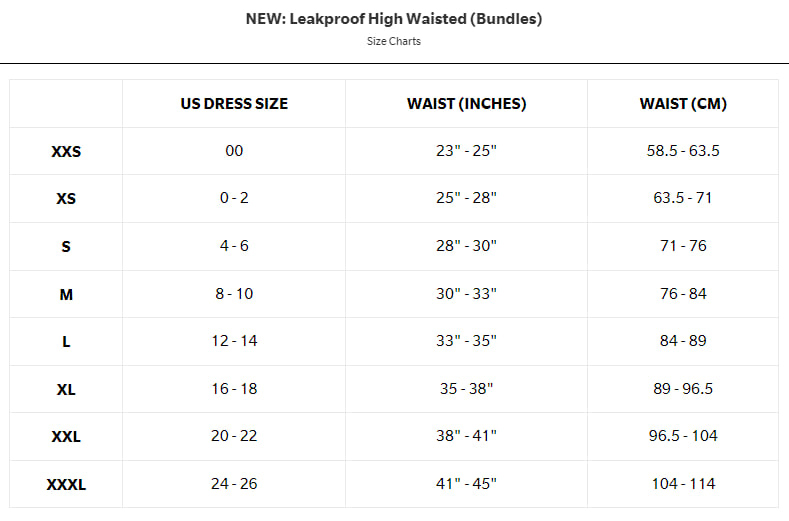Select the 'US DRESS SIZE' column header
This screenshot has width=789, height=521.
pyautogui.click(x=234, y=104)
